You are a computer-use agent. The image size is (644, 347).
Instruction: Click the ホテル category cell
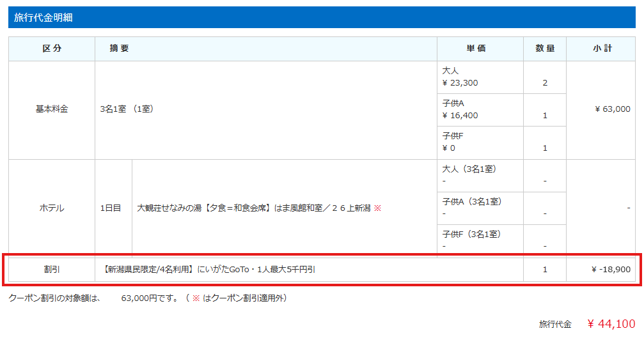pyautogui.click(x=52, y=208)
